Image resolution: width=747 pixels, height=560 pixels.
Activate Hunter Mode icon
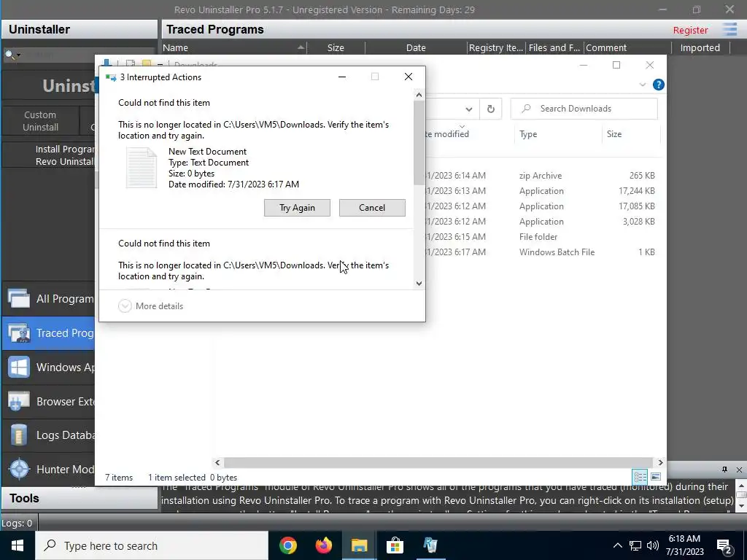pyautogui.click(x=19, y=469)
